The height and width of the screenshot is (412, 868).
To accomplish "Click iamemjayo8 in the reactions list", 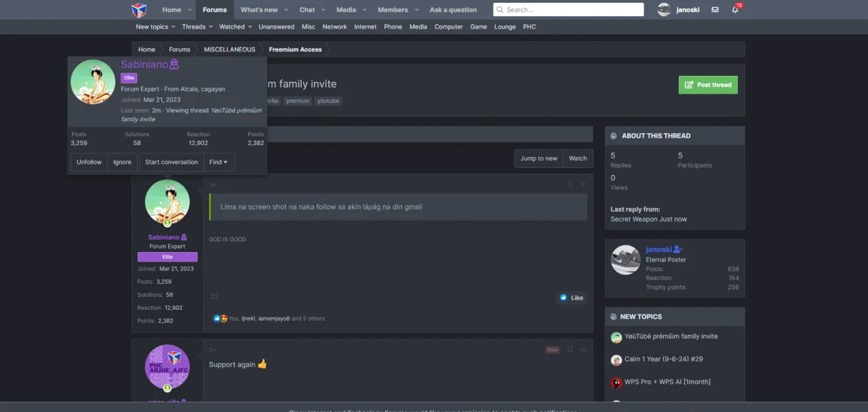I will click(x=274, y=318).
